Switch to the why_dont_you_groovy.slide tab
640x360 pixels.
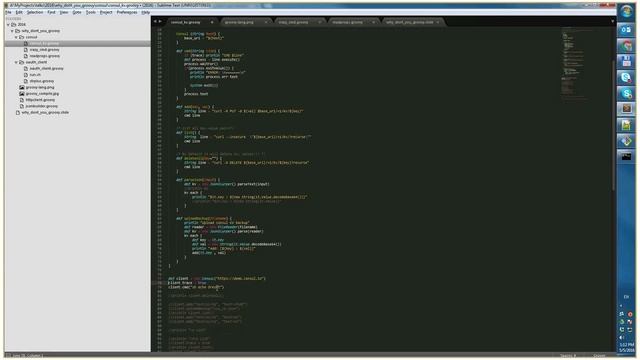[x=409, y=22]
